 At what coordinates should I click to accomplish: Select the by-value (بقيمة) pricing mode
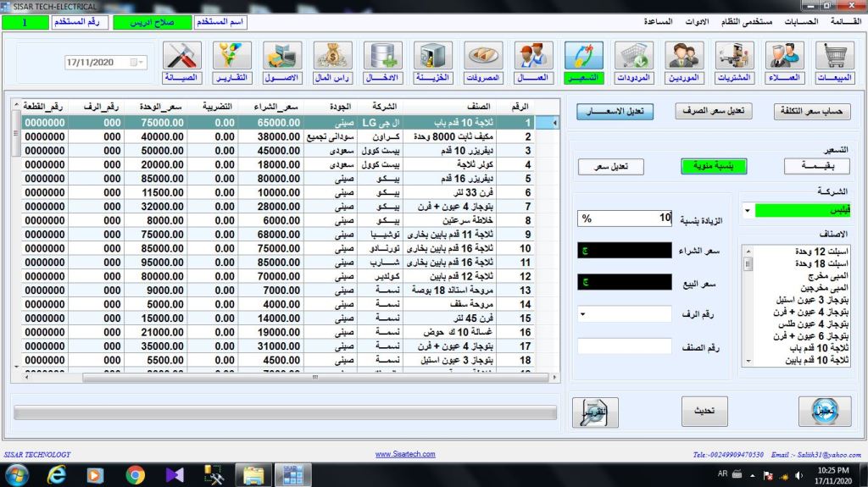[x=816, y=167]
